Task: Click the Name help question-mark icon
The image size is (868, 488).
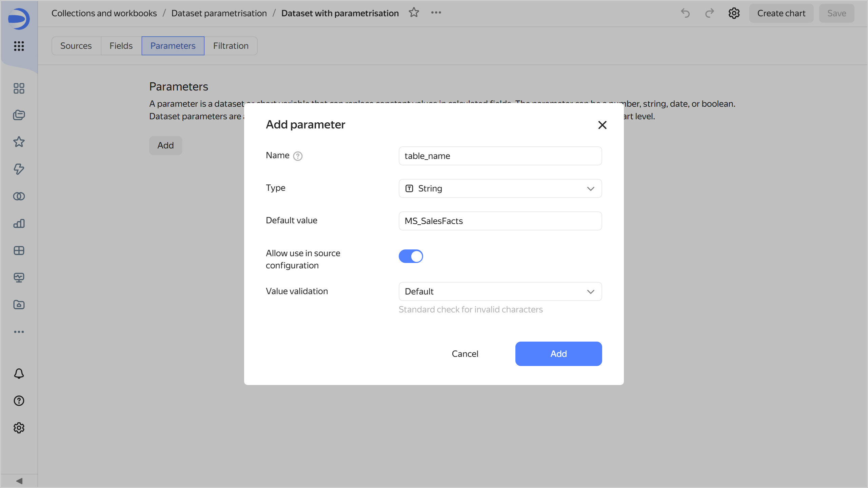Action: (298, 156)
